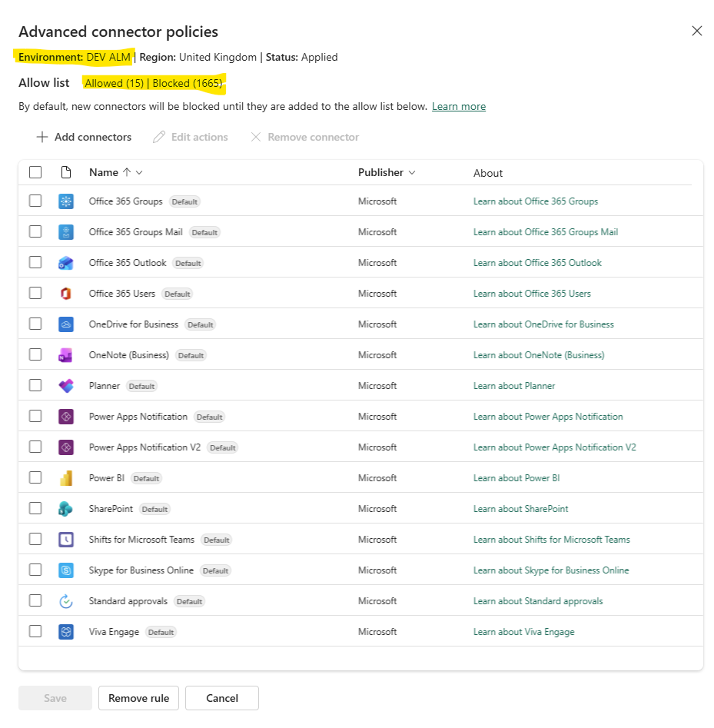Click the Power Apps Notification name text
Viewport: 714px width, 728px height.
(x=138, y=417)
